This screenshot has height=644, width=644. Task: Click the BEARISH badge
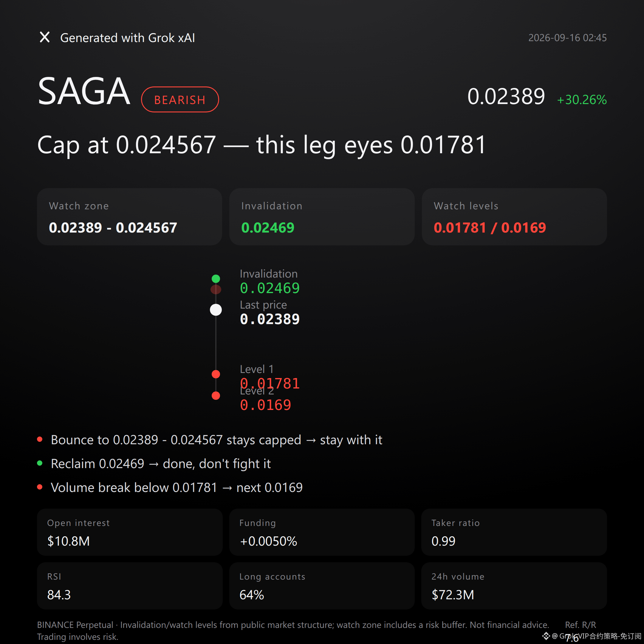point(180,99)
